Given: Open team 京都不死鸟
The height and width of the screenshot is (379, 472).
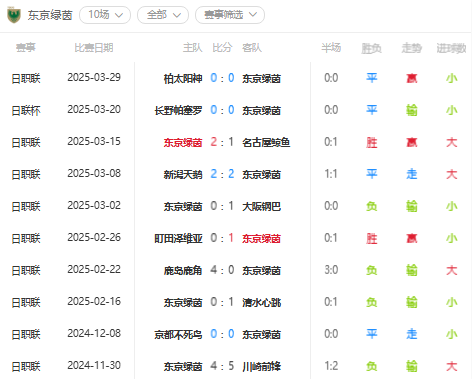Looking at the screenshot, I should click(178, 334).
